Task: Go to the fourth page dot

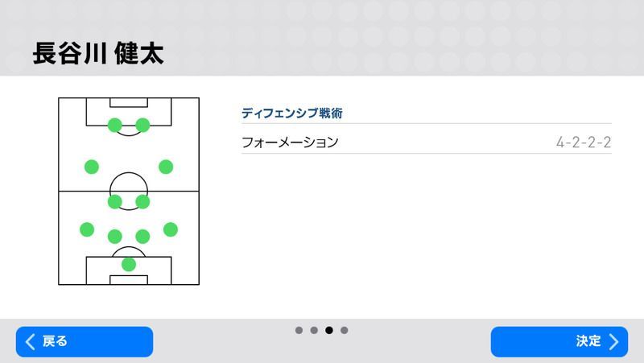Action: click(x=345, y=330)
